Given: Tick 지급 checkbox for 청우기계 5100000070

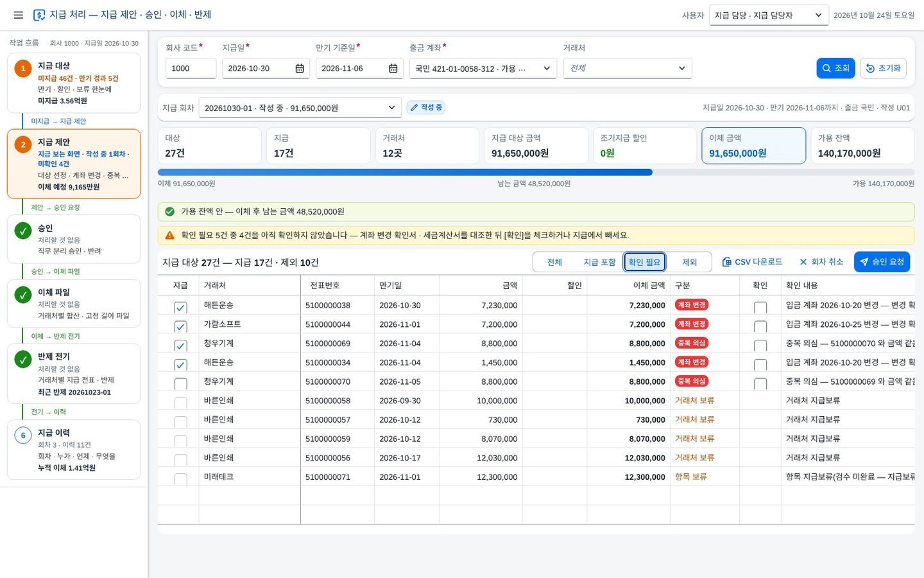Looking at the screenshot, I should point(180,384).
